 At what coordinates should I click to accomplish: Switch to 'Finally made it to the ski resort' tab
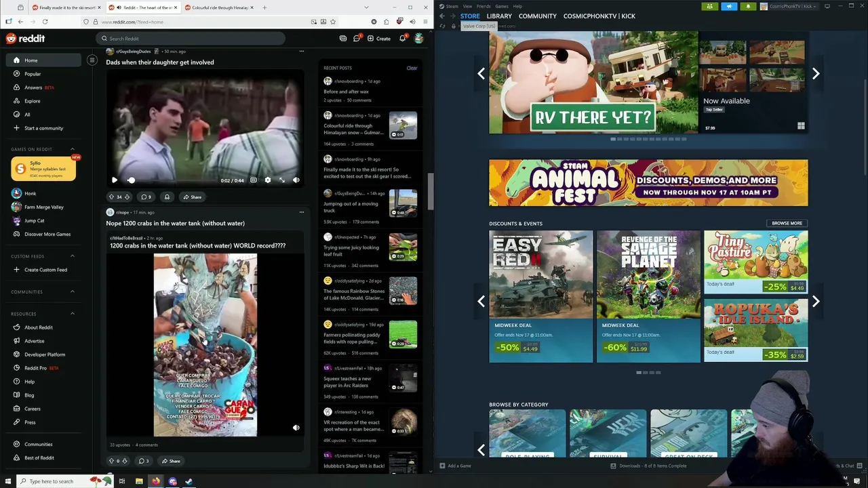66,7
